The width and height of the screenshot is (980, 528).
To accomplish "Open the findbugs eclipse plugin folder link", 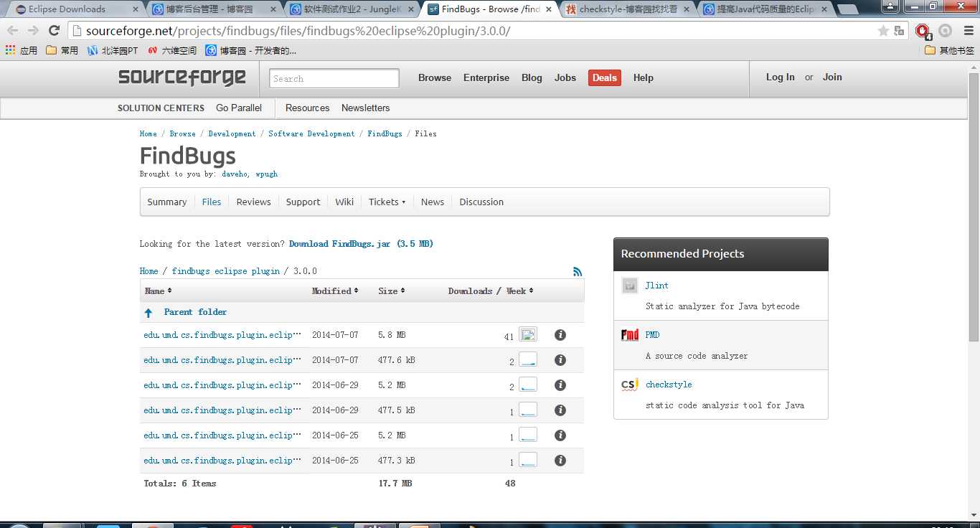I will [x=226, y=271].
